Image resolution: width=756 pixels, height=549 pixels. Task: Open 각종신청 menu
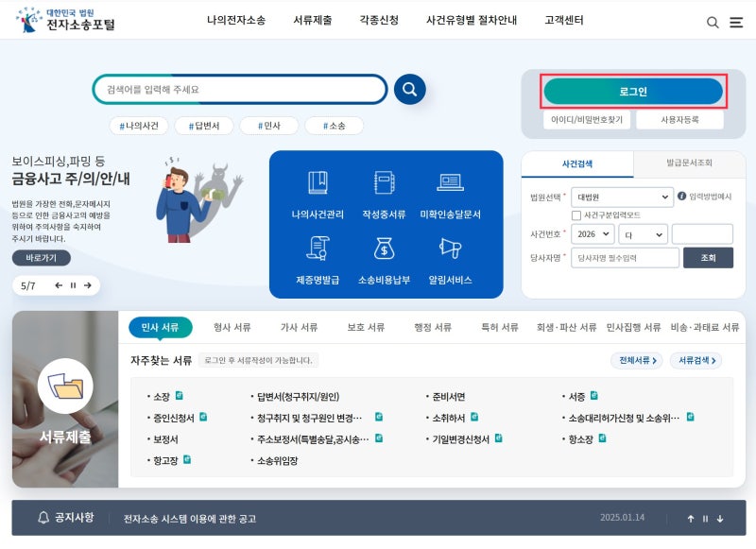point(379,20)
